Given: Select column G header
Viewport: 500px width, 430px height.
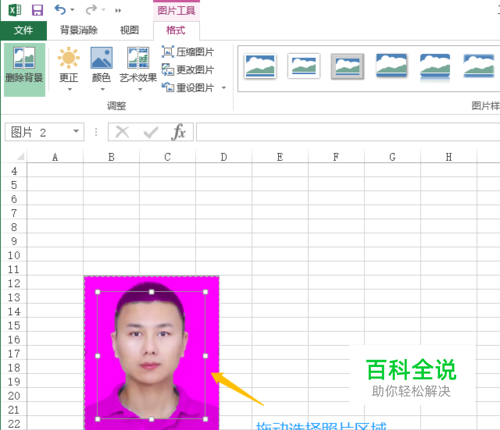Looking at the screenshot, I should tap(392, 157).
